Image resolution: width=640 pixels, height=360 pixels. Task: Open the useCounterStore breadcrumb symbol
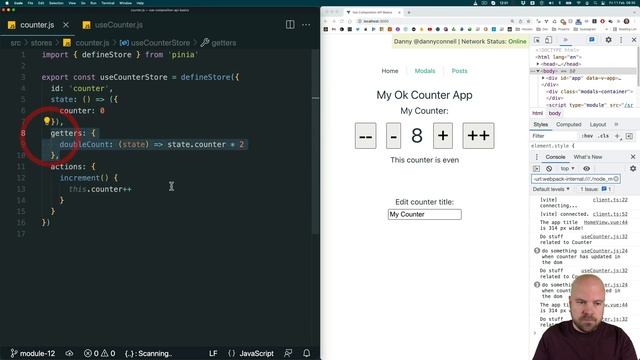point(160,43)
